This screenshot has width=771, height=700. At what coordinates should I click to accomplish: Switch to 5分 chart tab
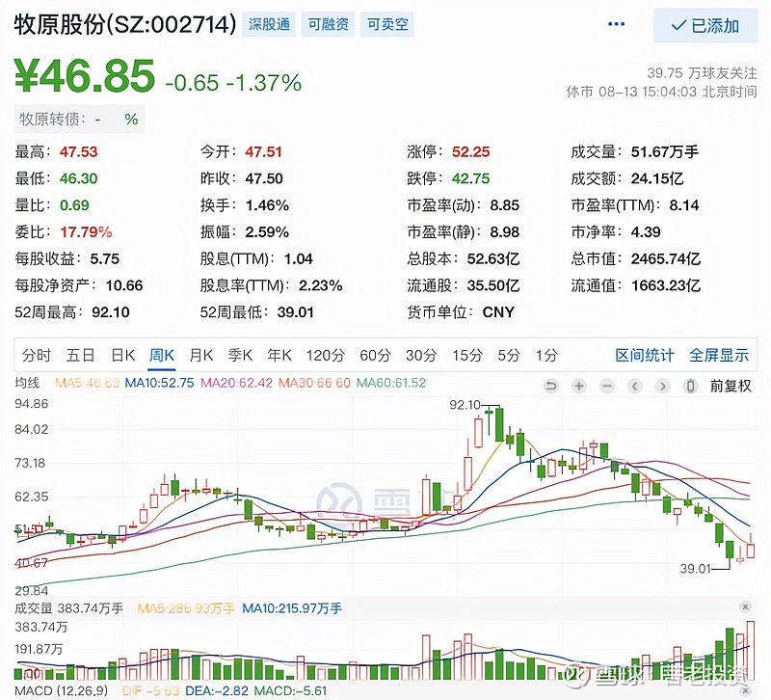tap(509, 355)
